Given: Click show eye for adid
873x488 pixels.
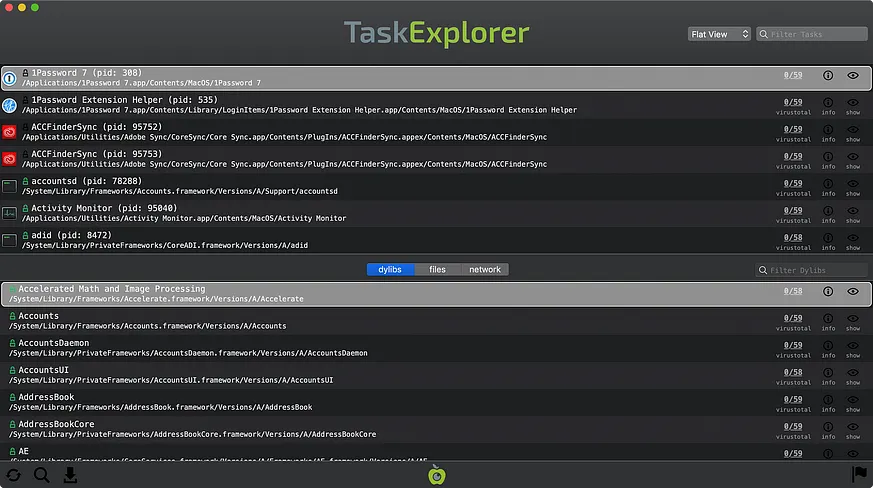Looking at the screenshot, I should [x=853, y=238].
